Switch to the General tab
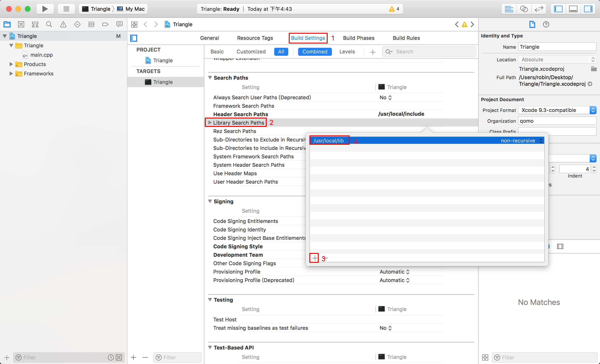The height and width of the screenshot is (364, 600). pos(210,38)
